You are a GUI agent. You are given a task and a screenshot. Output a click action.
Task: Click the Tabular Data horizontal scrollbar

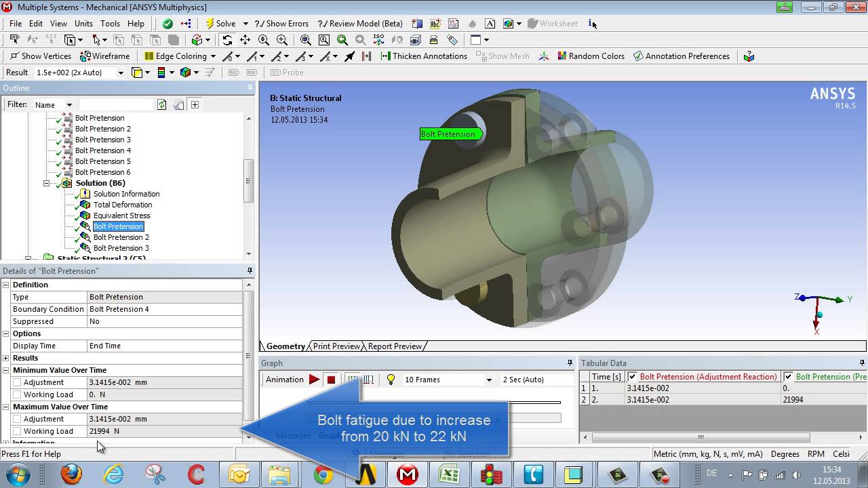(x=701, y=437)
